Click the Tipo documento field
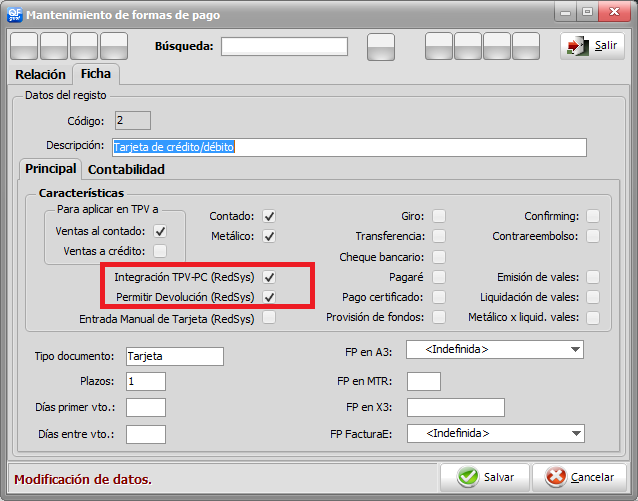Image resolution: width=638 pixels, height=501 pixels. click(x=175, y=357)
